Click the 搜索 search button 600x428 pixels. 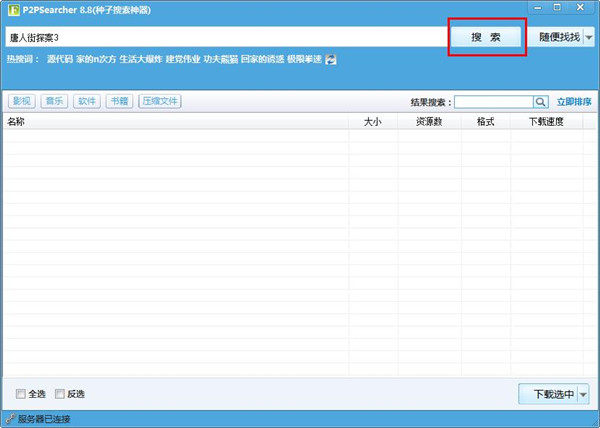tap(486, 37)
